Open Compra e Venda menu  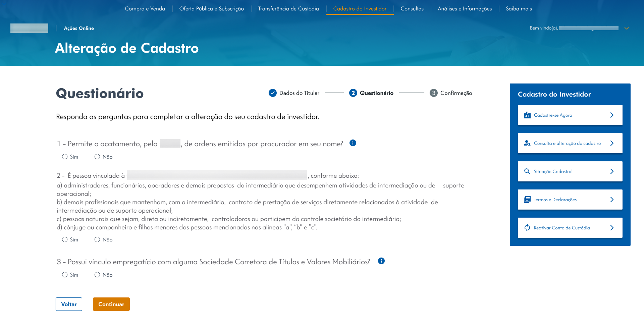tap(145, 9)
